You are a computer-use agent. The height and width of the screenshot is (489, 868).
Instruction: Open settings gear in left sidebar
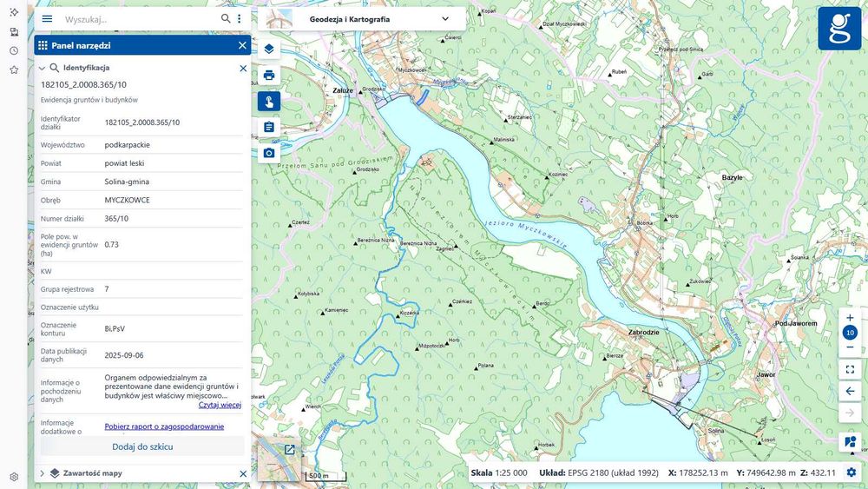coord(14,477)
